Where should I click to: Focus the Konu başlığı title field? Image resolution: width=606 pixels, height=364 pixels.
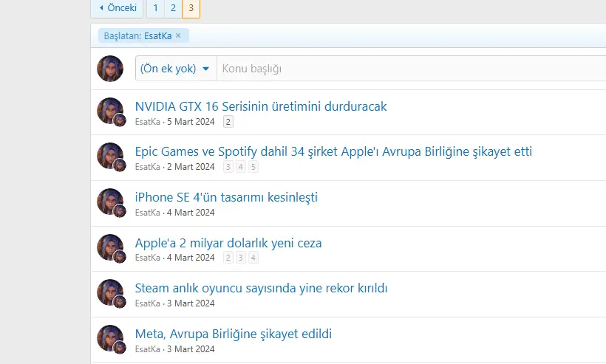tap(411, 69)
